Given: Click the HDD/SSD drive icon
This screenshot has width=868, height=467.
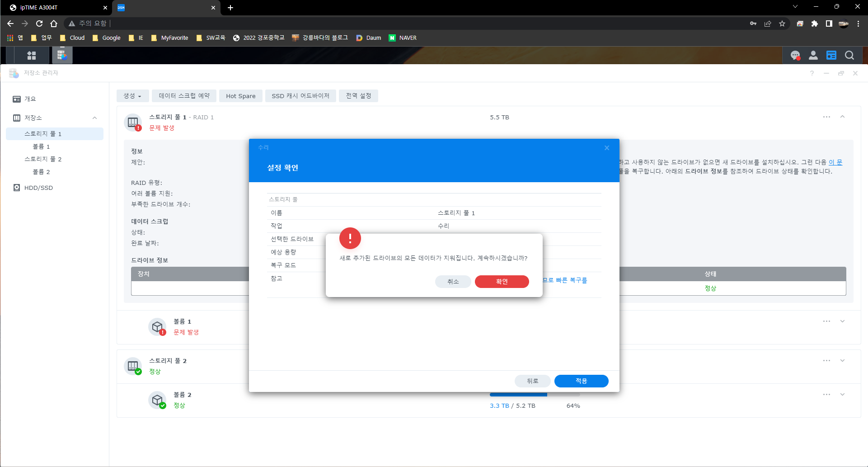Looking at the screenshot, I should pos(17,188).
